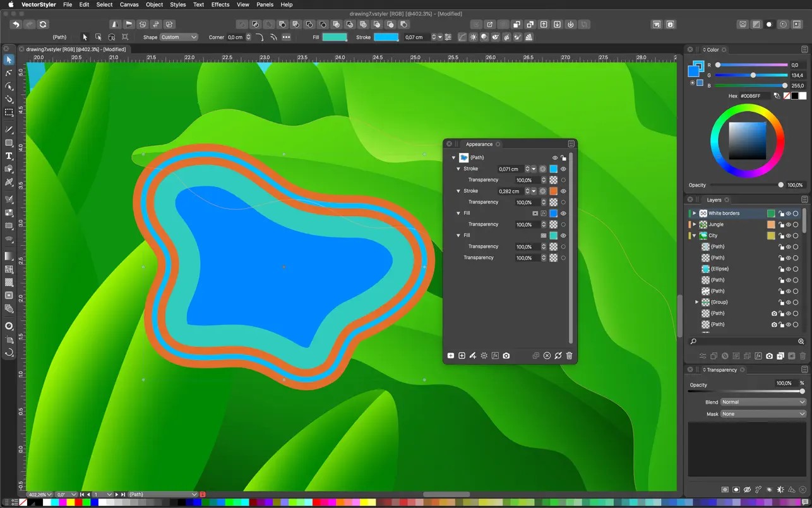Click the trash icon in Appearance panel
The image size is (812, 508).
pyautogui.click(x=569, y=356)
